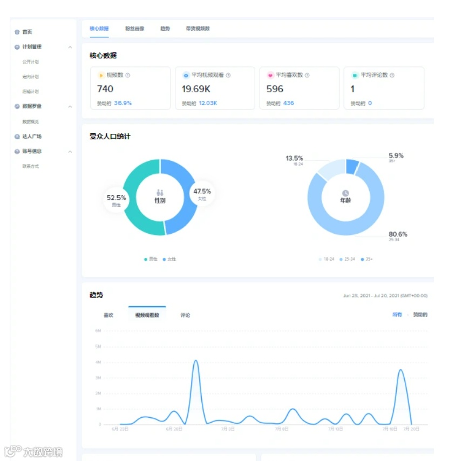Open 首页 in the sidebar
This screenshot has height=461, width=476.
click(x=28, y=32)
